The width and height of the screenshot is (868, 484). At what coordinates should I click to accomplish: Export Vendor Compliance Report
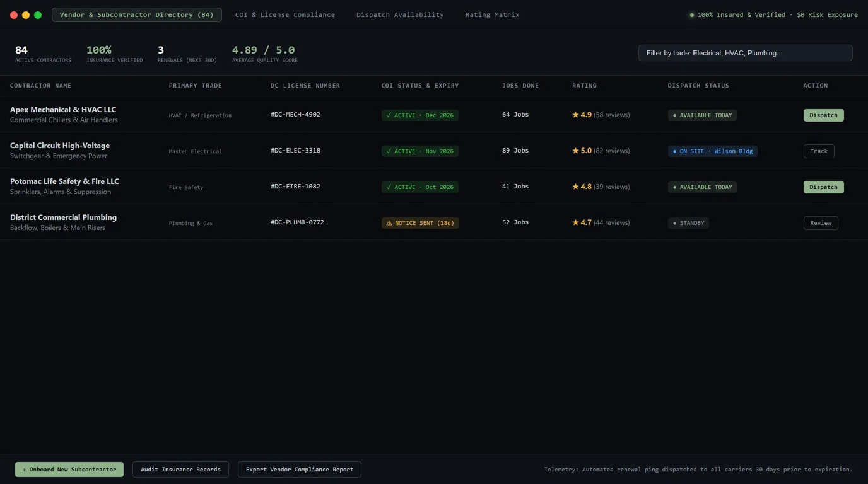pos(300,470)
